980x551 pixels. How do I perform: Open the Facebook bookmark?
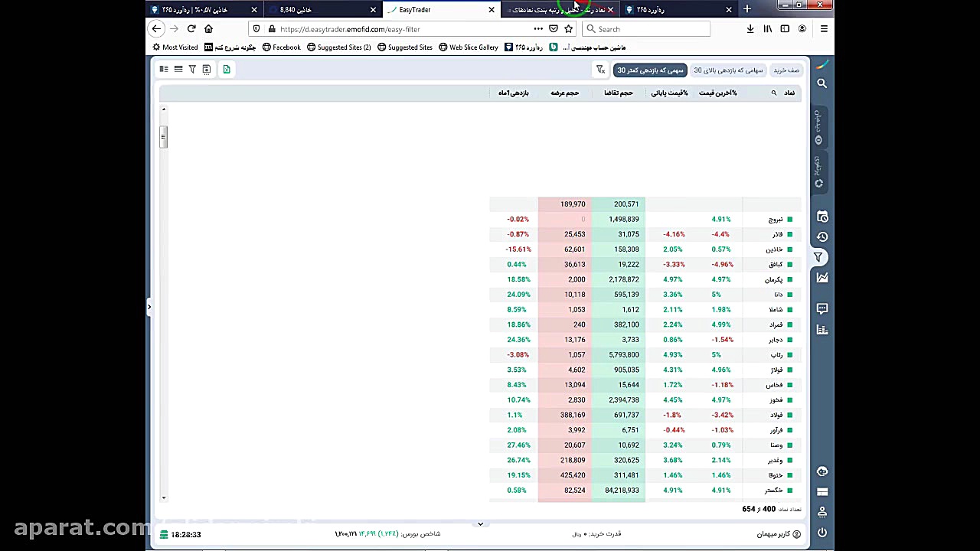tap(281, 47)
